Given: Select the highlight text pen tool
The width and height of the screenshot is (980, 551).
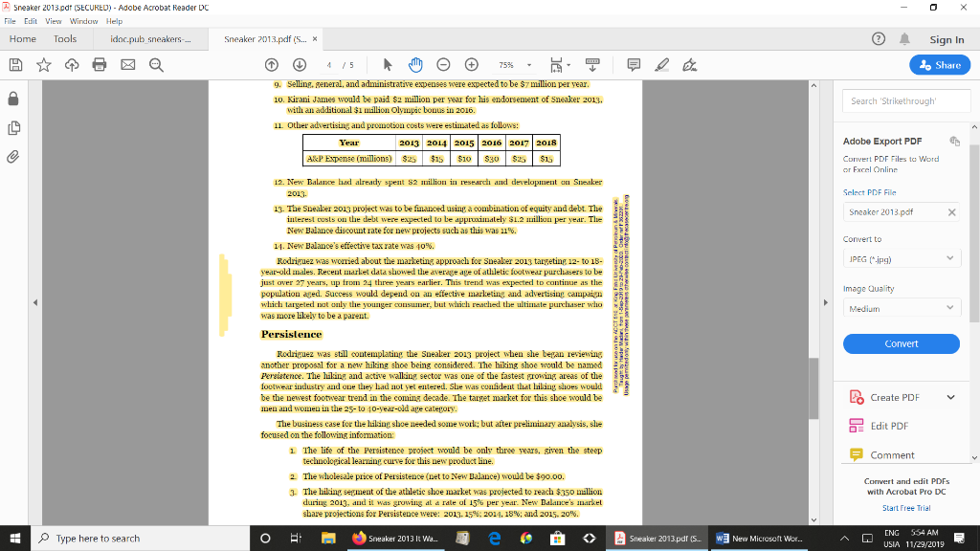Looking at the screenshot, I should click(662, 65).
